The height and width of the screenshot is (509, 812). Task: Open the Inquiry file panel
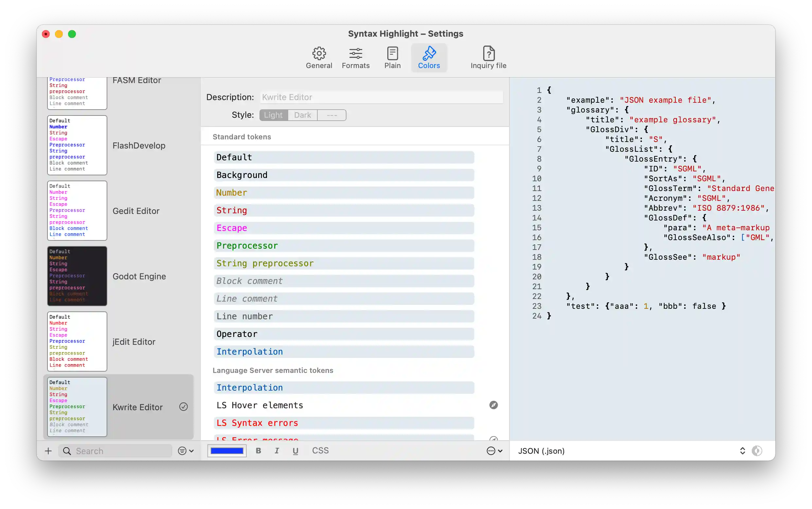click(488, 57)
